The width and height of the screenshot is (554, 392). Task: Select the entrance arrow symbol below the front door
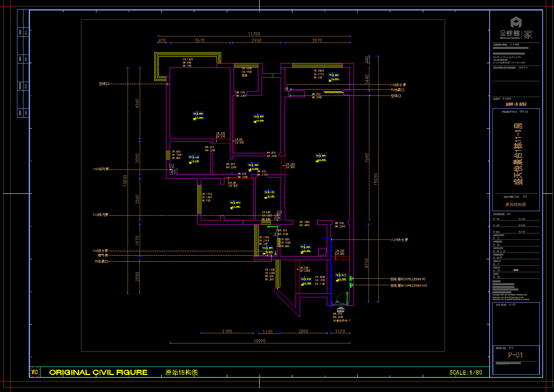click(x=340, y=309)
